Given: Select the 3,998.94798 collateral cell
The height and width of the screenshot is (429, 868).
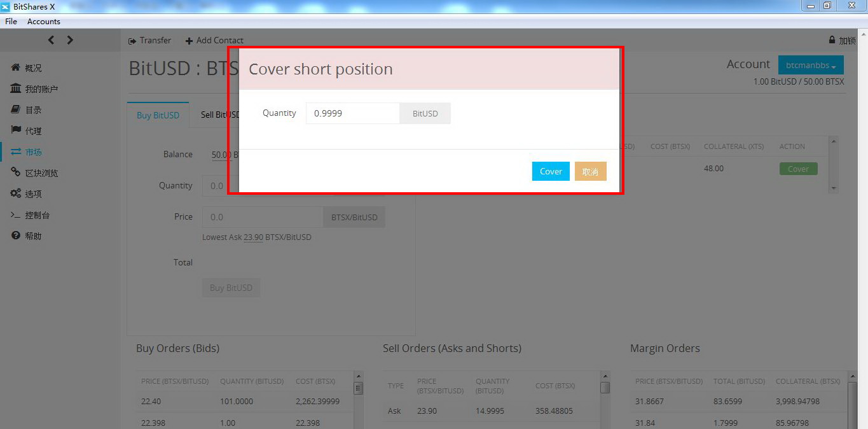Looking at the screenshot, I should click(x=797, y=402).
